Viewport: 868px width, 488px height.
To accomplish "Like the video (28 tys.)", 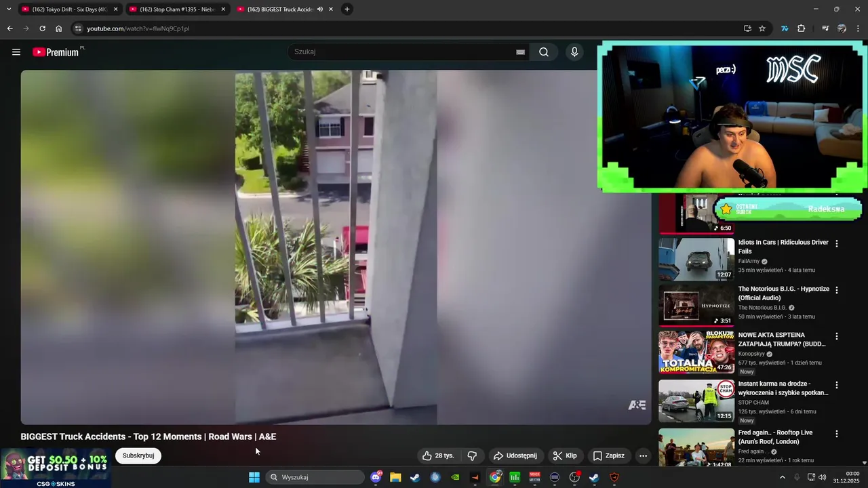I will pyautogui.click(x=438, y=455).
